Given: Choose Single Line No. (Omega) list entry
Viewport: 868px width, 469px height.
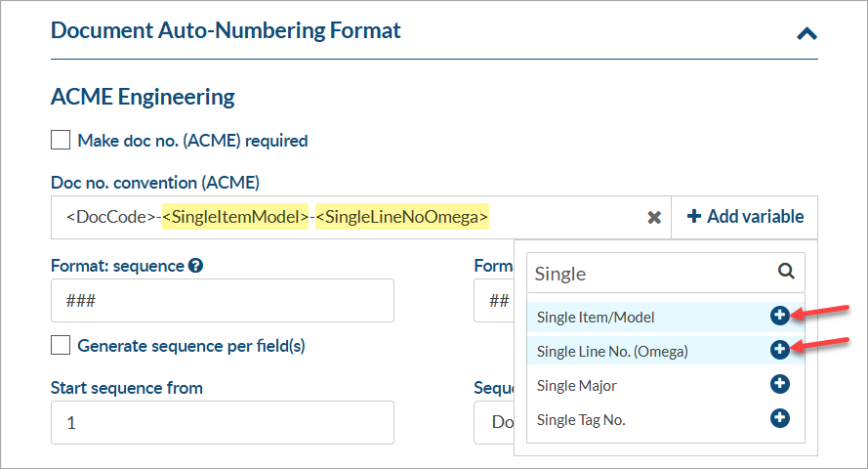Looking at the screenshot, I should [x=612, y=351].
